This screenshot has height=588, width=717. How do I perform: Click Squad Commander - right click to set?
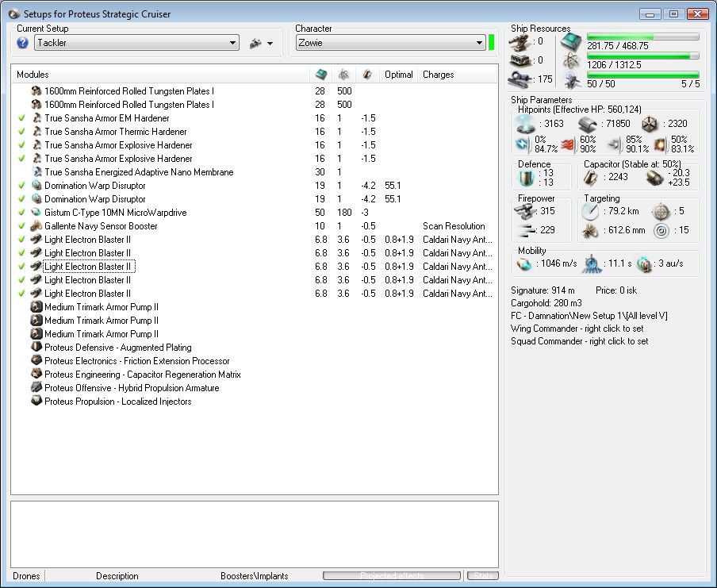[579, 341]
